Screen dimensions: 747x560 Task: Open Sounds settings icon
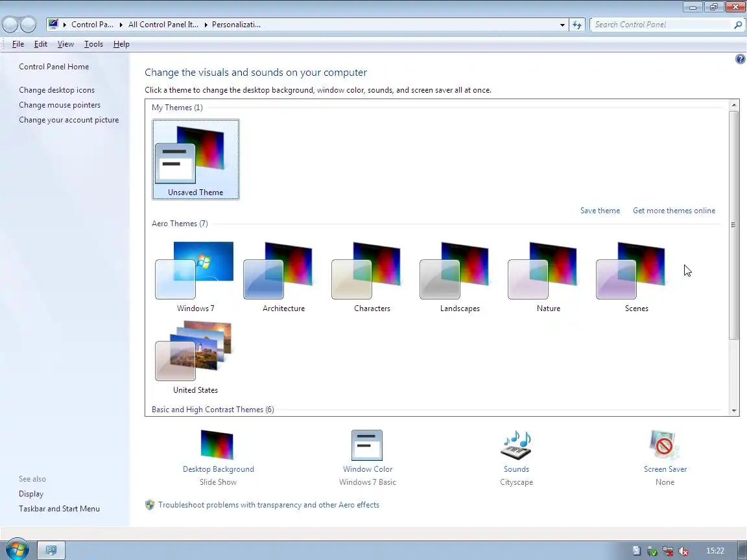tap(516, 445)
